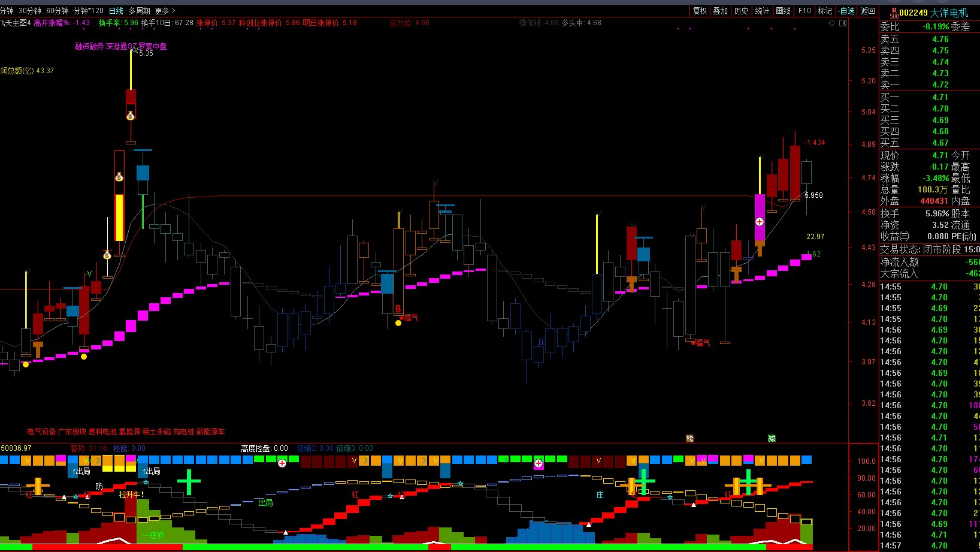Click the 委比 -8.19% value
980x552 pixels.
[936, 26]
